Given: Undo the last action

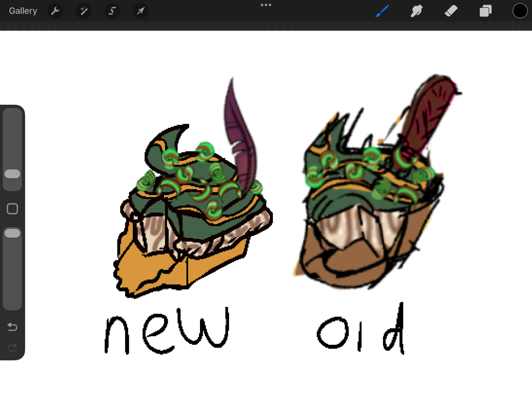Looking at the screenshot, I should 12,326.
